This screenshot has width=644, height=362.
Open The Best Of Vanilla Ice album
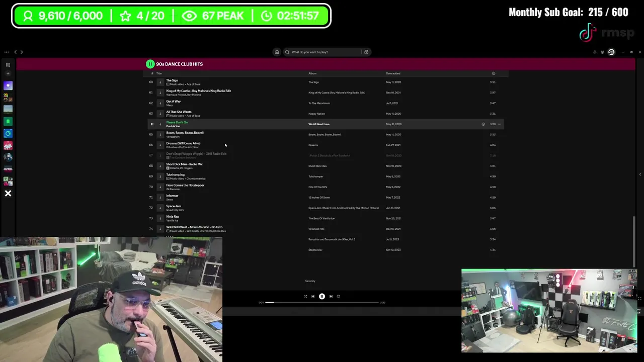(x=321, y=218)
